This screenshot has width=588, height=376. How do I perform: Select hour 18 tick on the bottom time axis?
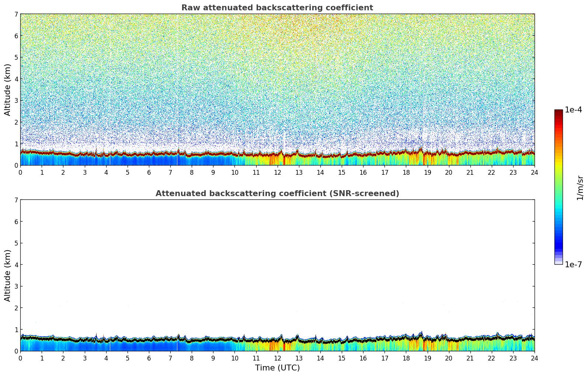pyautogui.click(x=406, y=358)
